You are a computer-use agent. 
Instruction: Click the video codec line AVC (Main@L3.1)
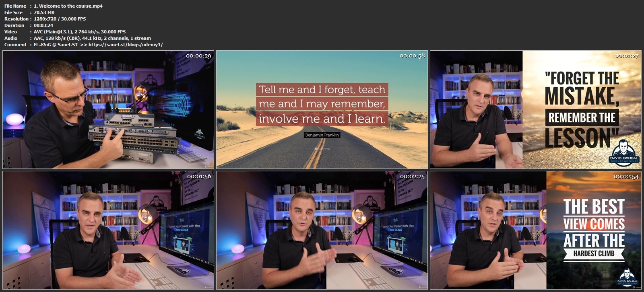[x=80, y=32]
